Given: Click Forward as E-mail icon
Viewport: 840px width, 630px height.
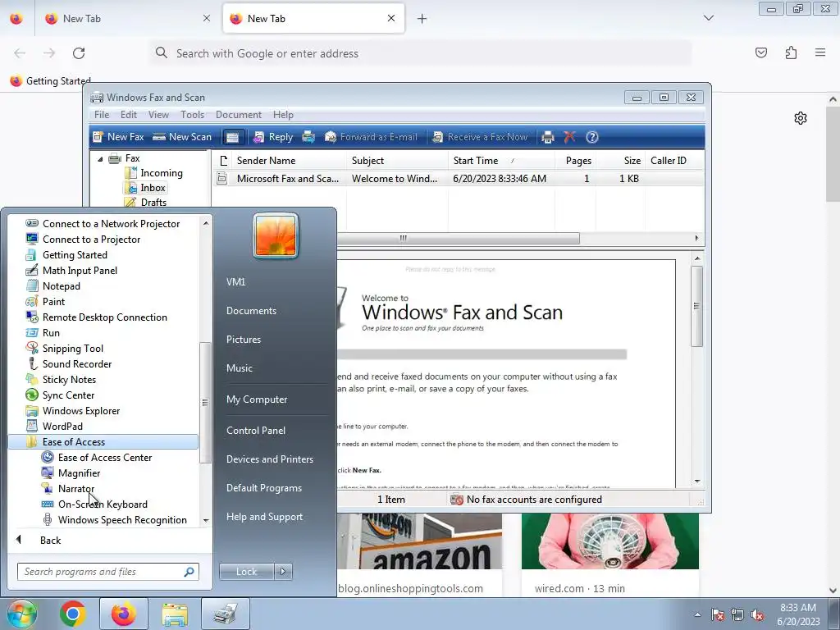Looking at the screenshot, I should pos(331,137).
